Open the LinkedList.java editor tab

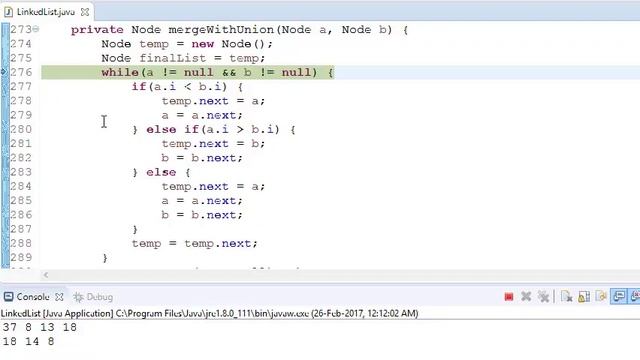coord(46,12)
